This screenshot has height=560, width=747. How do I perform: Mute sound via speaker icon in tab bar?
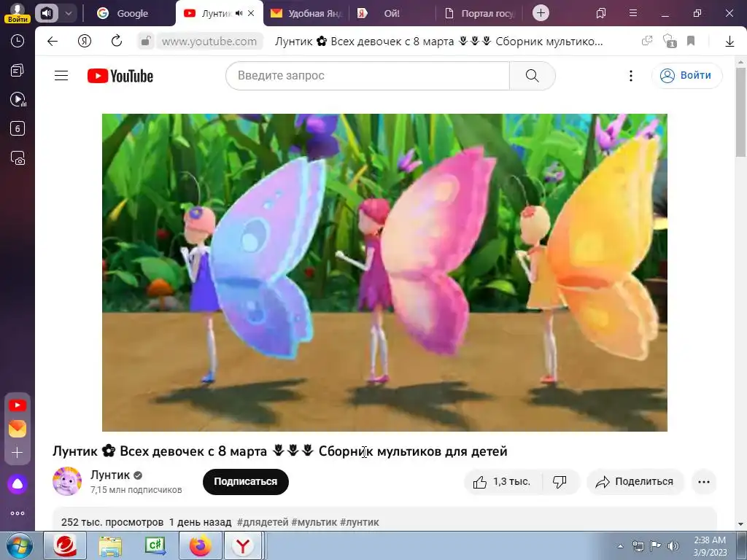(46, 13)
